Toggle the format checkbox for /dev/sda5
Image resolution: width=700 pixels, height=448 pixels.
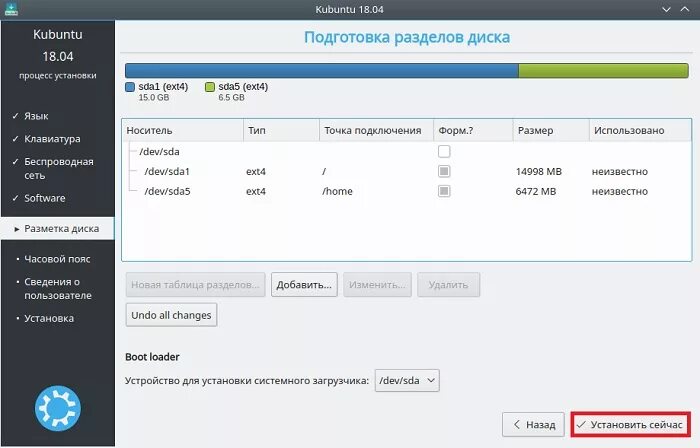tap(444, 191)
